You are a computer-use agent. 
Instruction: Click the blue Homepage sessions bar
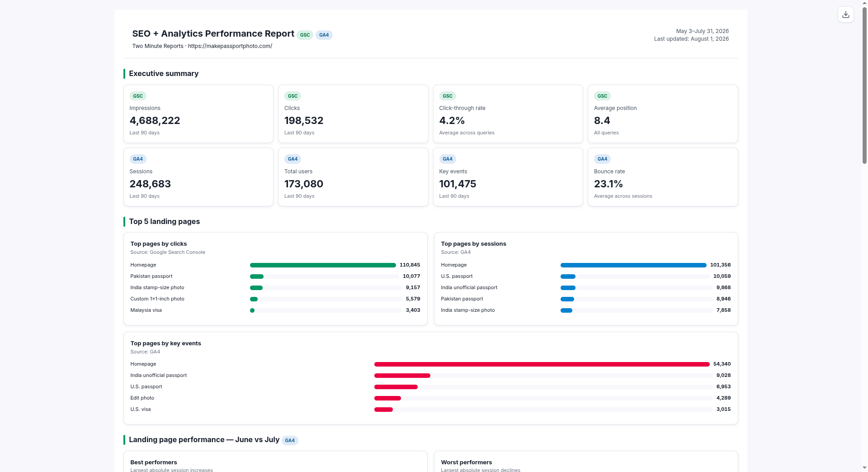tap(633, 265)
